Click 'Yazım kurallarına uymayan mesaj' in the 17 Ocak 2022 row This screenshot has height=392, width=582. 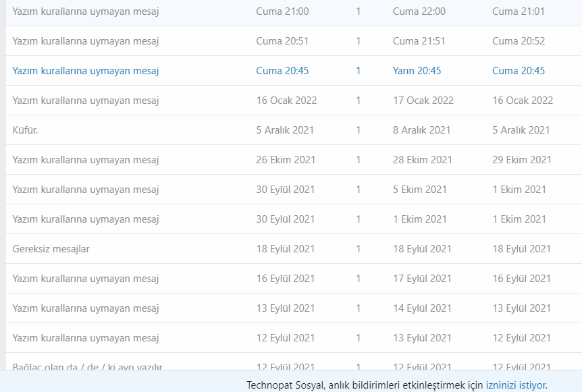86,101
